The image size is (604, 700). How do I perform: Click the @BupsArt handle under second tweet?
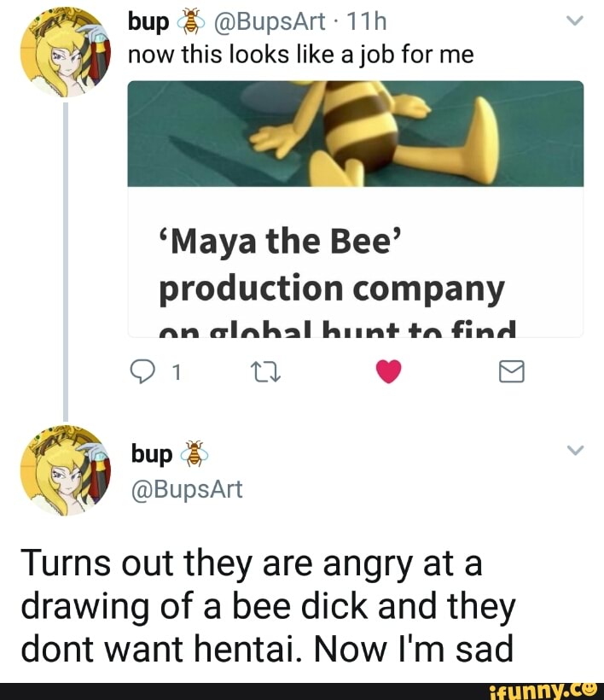[x=187, y=489]
